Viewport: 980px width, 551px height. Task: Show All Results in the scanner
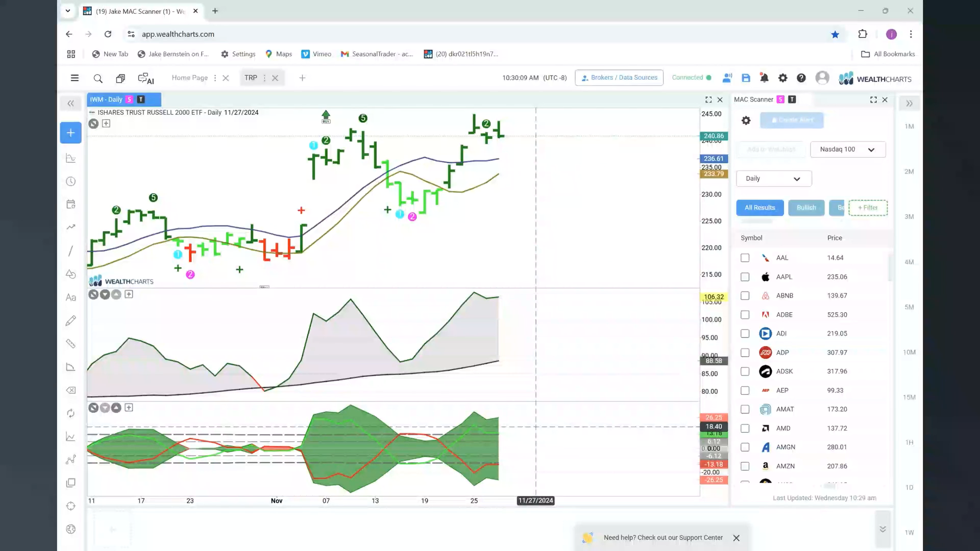click(x=759, y=208)
